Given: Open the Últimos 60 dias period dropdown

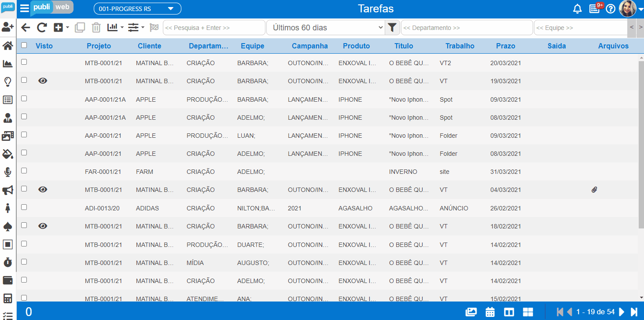Looking at the screenshot, I should pos(326,28).
